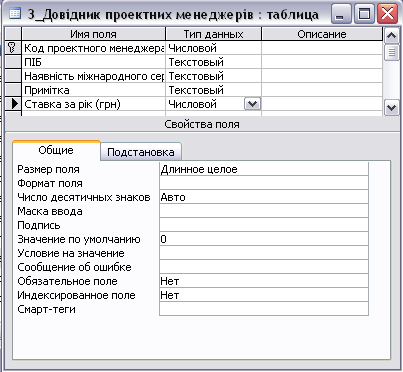Select the Код проектного менеджера field name

coord(94,48)
